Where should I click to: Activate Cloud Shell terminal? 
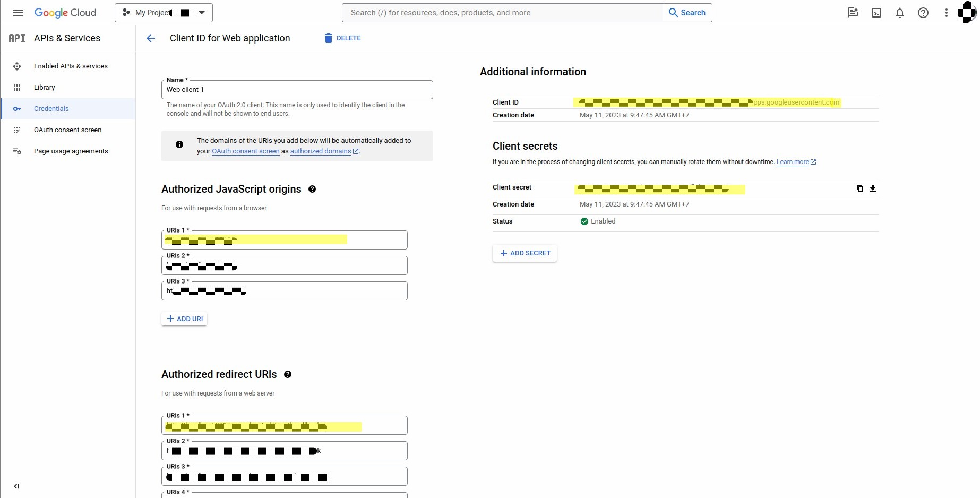tap(876, 12)
